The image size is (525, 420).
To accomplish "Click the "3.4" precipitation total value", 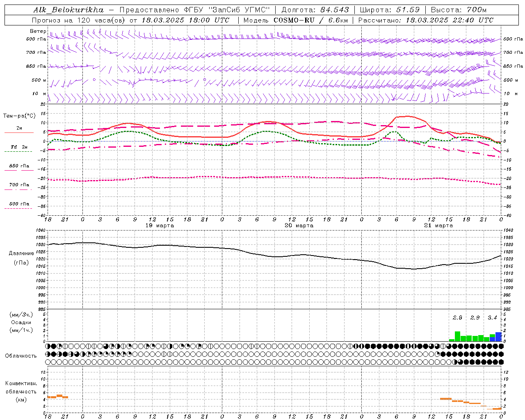I will coord(492,318).
